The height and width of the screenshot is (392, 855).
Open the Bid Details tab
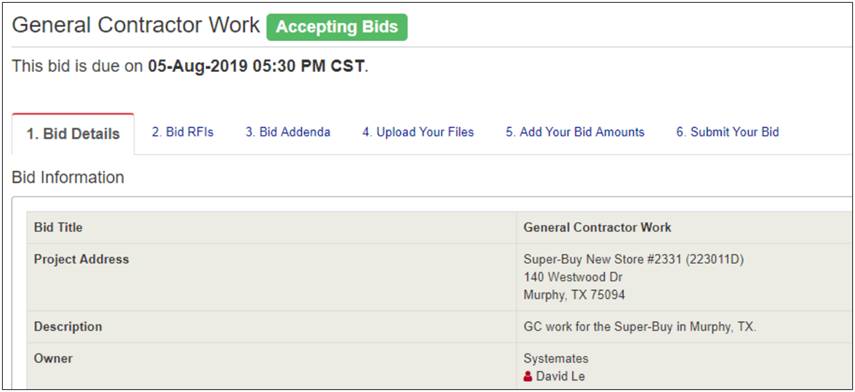[73, 134]
